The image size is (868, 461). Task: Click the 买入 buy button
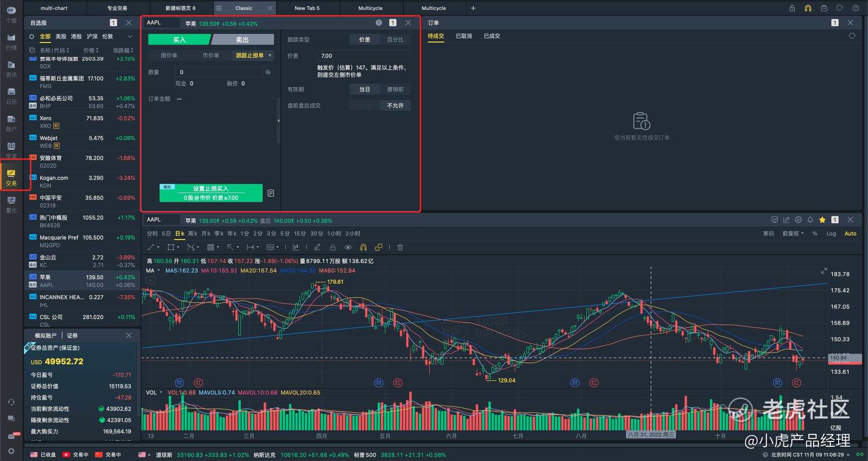click(x=179, y=40)
